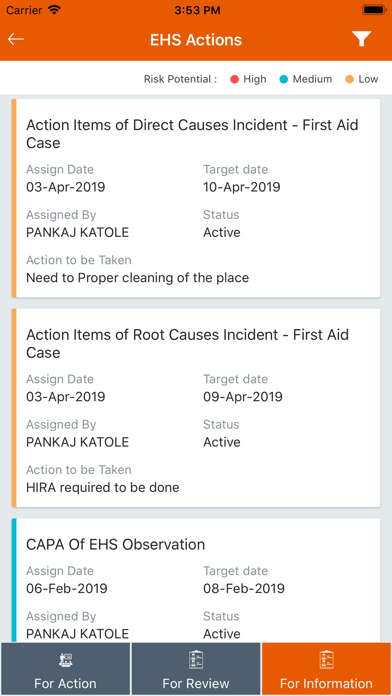Select "HIRA required to be done" text
The image size is (392, 696).
pyautogui.click(x=103, y=487)
